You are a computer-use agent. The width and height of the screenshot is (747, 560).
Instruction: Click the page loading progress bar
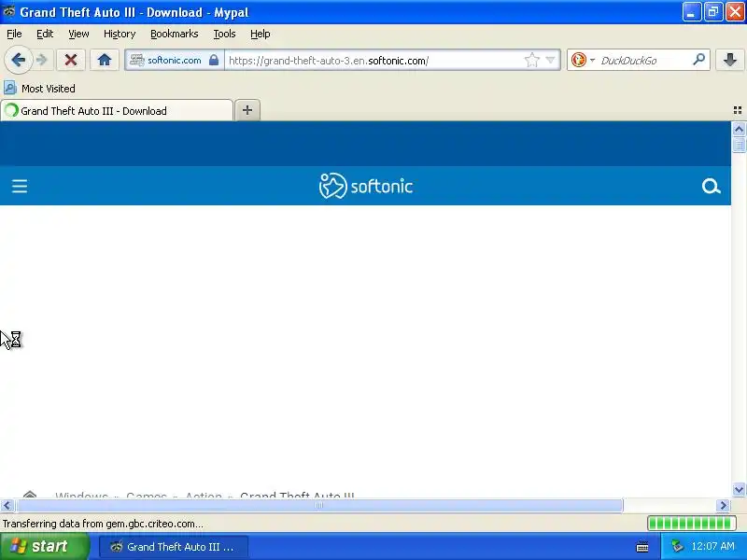pos(691,524)
